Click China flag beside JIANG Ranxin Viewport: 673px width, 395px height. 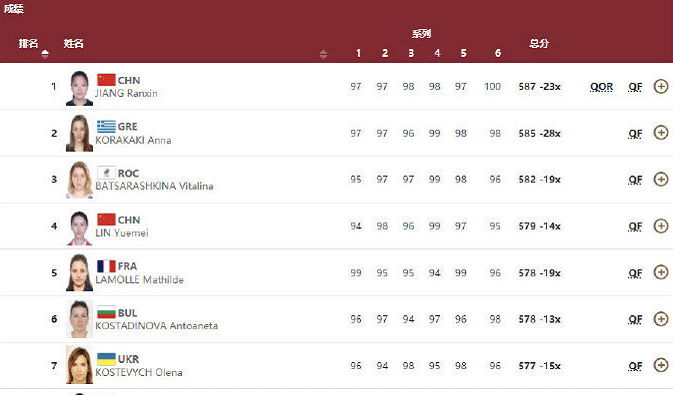point(106,80)
